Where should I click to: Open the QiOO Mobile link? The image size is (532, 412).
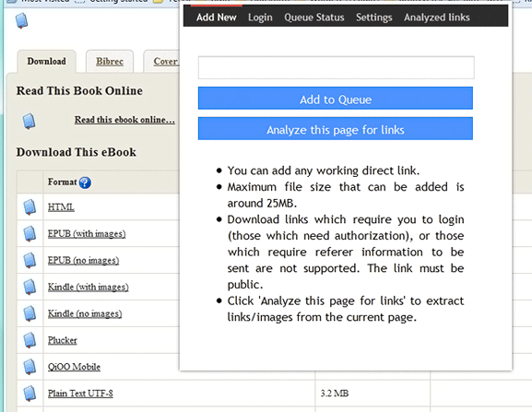pyautogui.click(x=74, y=367)
